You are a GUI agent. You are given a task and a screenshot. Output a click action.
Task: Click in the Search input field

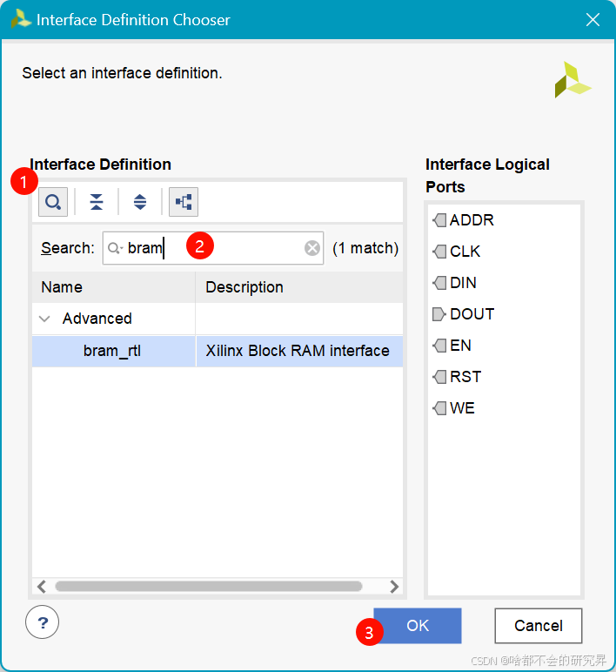point(213,248)
